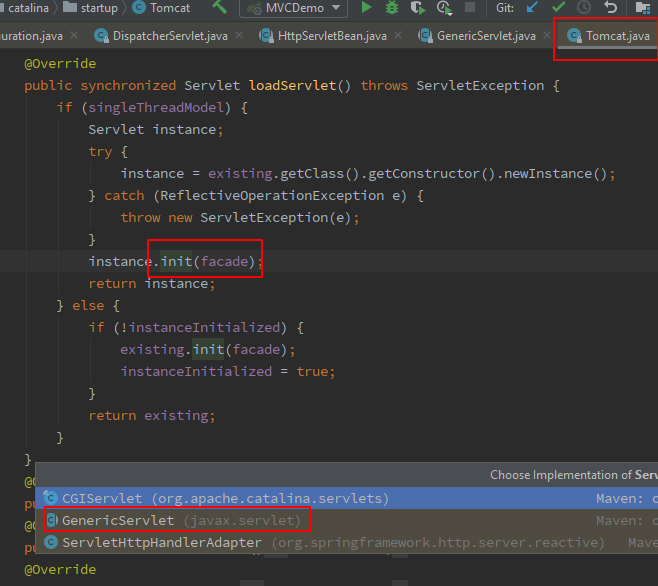
Task: Click ReflectiveOperationException in catch clause
Action: (x=272, y=196)
